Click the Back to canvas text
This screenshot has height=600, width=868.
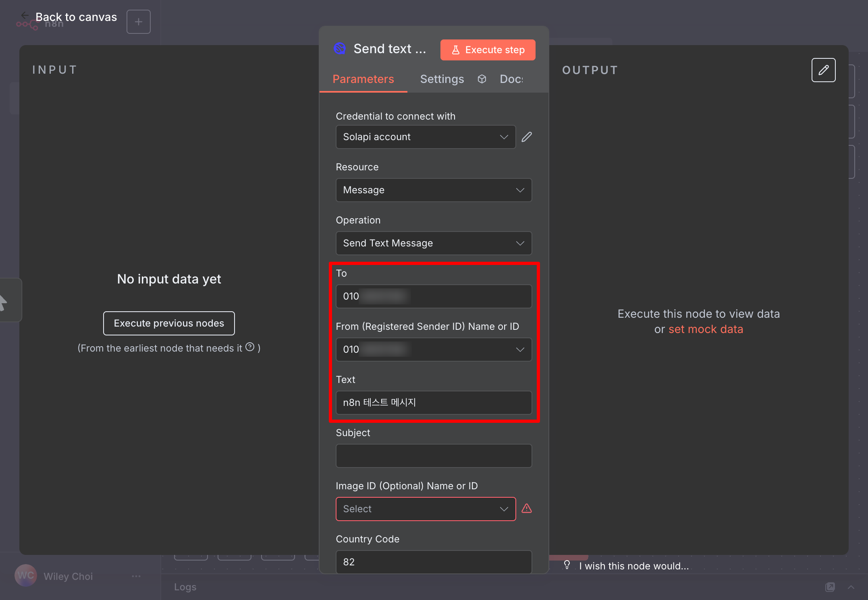[x=76, y=17]
